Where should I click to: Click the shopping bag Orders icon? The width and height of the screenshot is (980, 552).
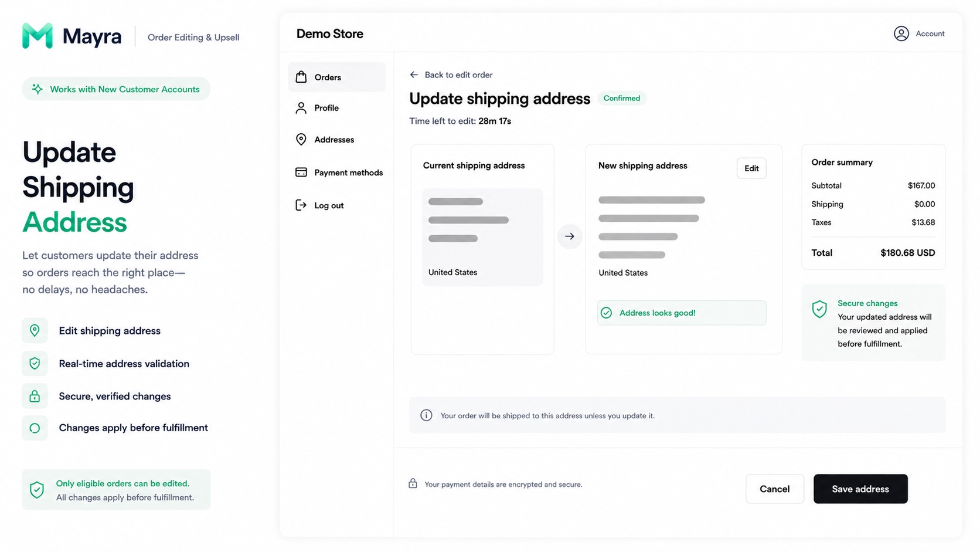click(x=301, y=77)
